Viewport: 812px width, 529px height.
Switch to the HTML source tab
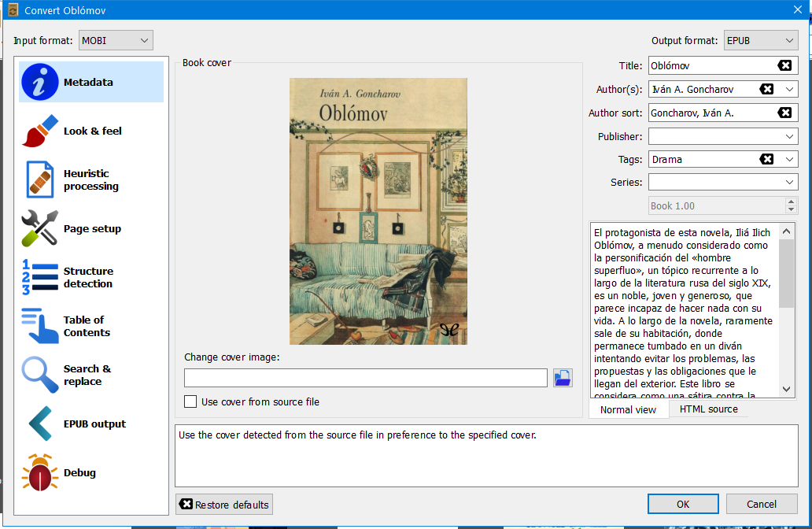pos(708,409)
